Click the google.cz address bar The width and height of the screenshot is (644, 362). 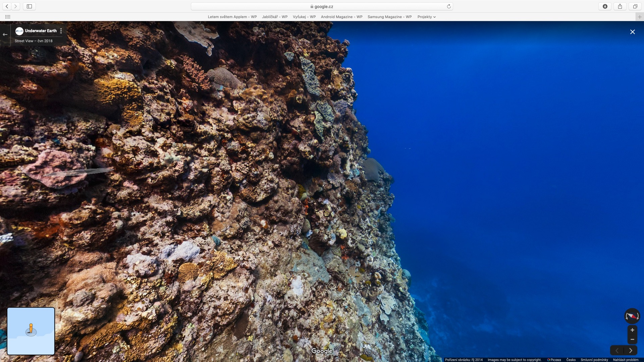(322, 6)
